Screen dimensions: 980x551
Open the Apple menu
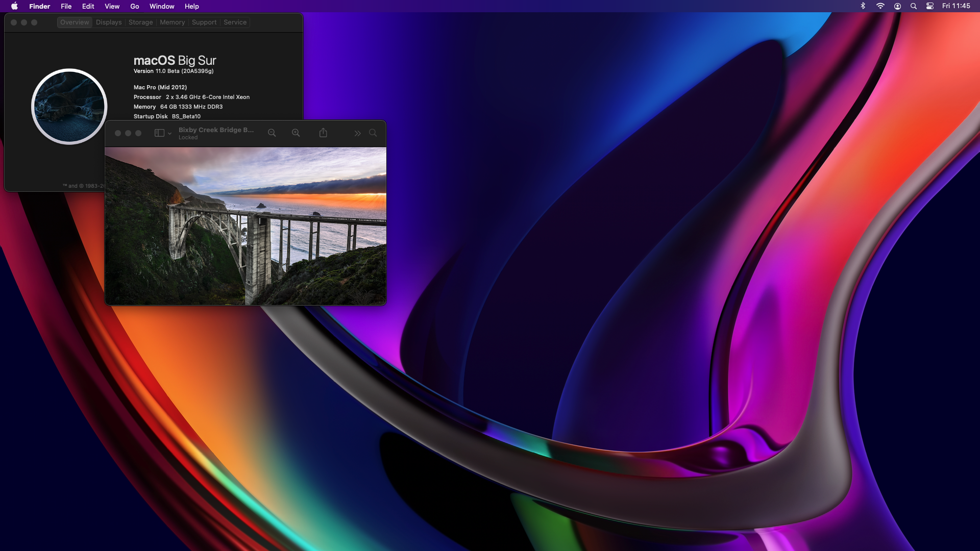pos(14,6)
